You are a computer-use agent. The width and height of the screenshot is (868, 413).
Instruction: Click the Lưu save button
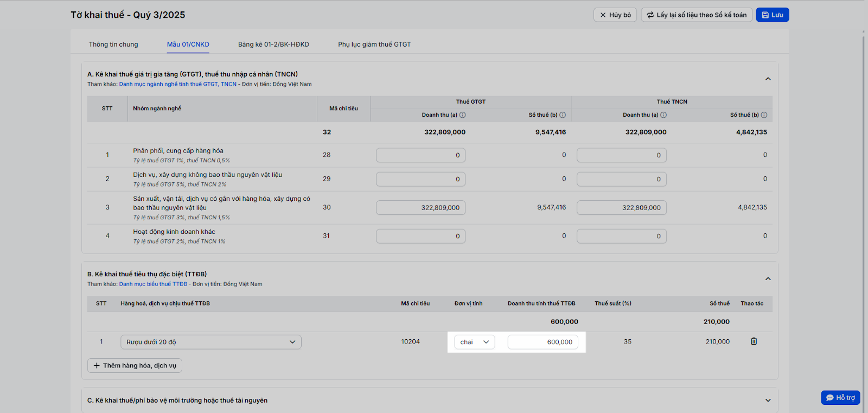pyautogui.click(x=772, y=15)
